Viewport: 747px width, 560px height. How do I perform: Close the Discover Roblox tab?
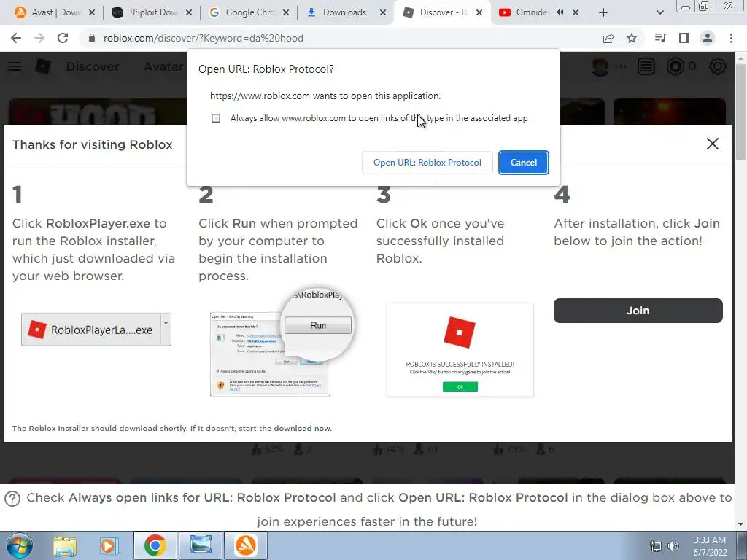[479, 12]
